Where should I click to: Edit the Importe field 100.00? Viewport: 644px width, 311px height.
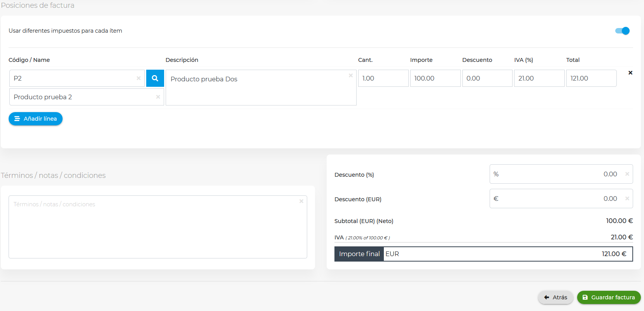(435, 78)
